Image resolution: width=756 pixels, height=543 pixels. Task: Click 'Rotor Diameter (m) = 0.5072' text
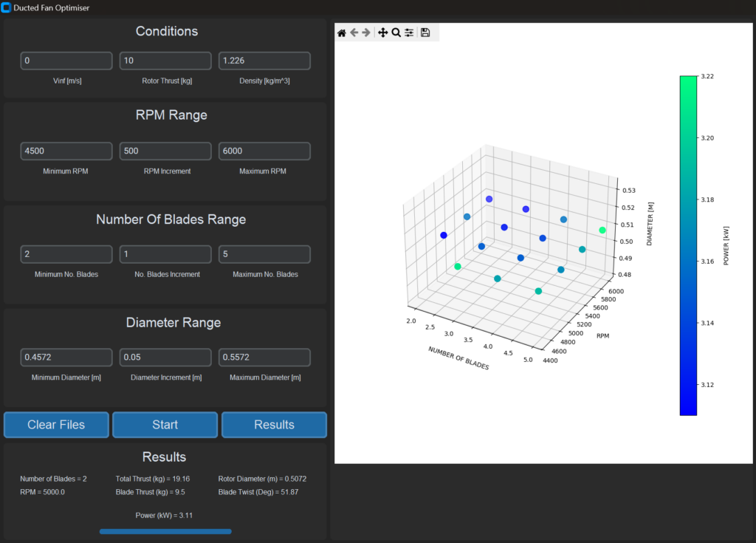pos(262,479)
